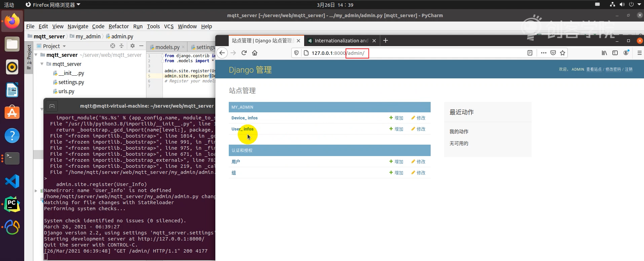This screenshot has height=261, width=644.
Task: Collapse mqtt_server root project node
Action: point(36,54)
